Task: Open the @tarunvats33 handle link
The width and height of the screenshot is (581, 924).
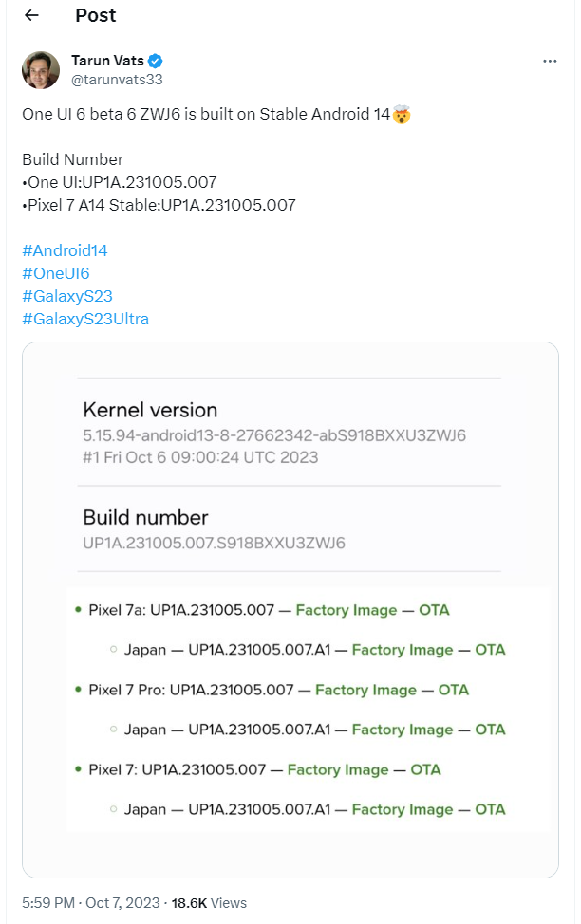Action: coord(110,80)
